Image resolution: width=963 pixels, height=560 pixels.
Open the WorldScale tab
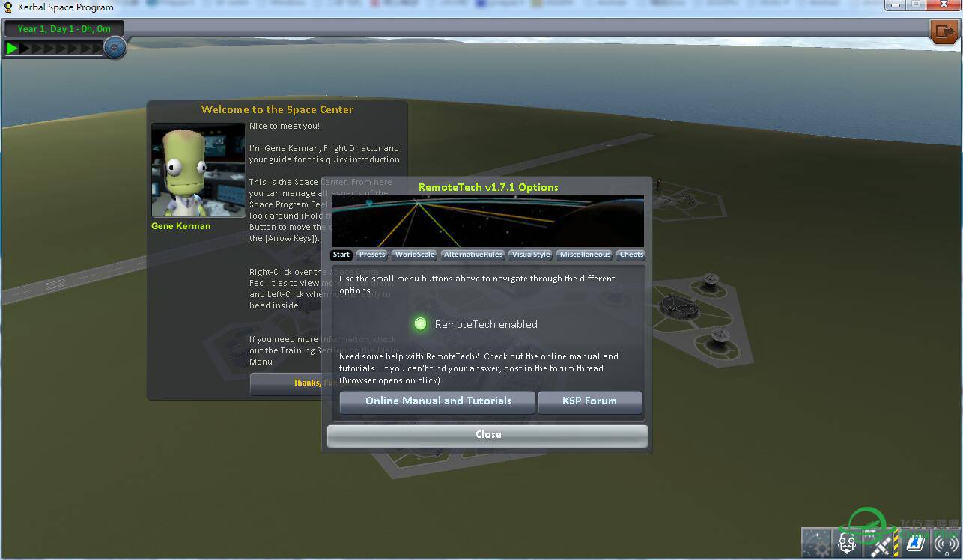click(x=415, y=255)
